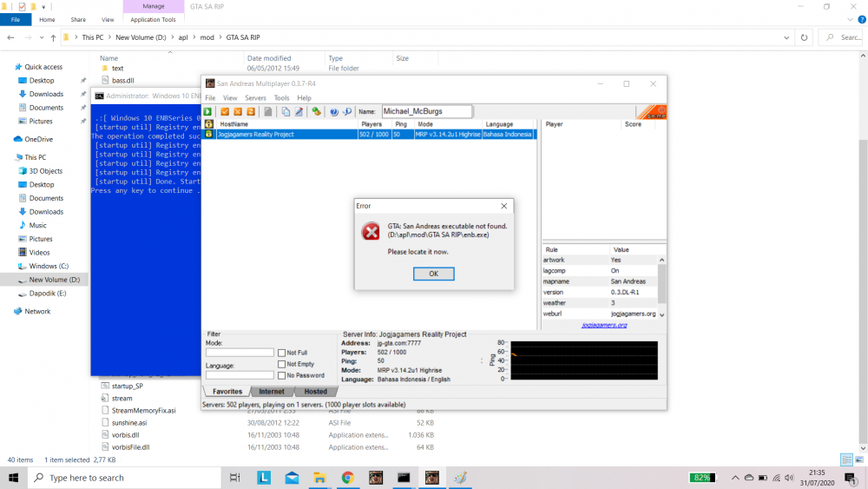Enable the No Password filter checkbox
The height and width of the screenshot is (489, 868).
282,375
